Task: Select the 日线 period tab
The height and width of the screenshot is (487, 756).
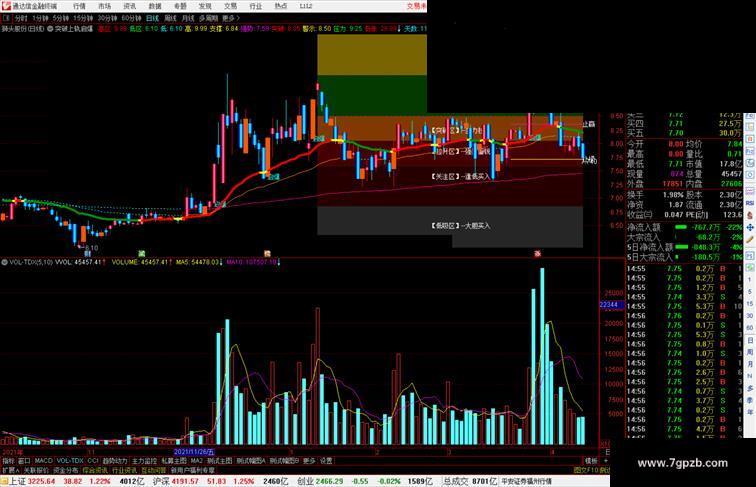Action: [x=152, y=18]
